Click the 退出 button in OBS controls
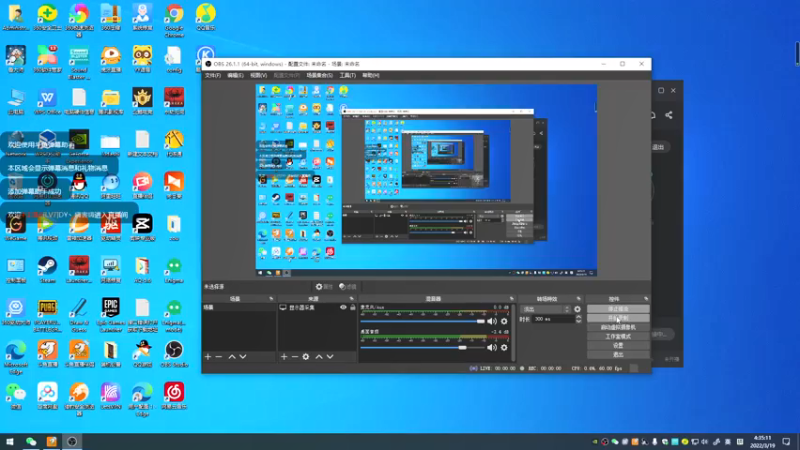This screenshot has height=450, width=800. pyautogui.click(x=618, y=355)
